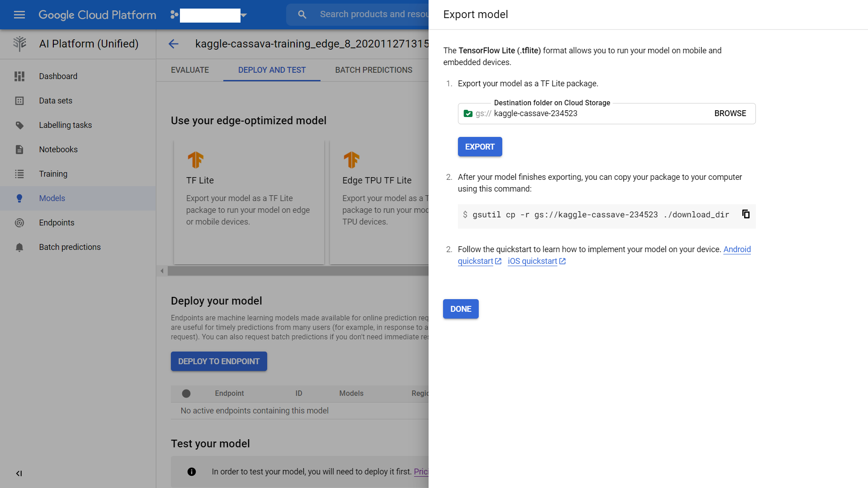Collapse the left navigation sidebar
This screenshot has width=868, height=488.
coord(19,473)
